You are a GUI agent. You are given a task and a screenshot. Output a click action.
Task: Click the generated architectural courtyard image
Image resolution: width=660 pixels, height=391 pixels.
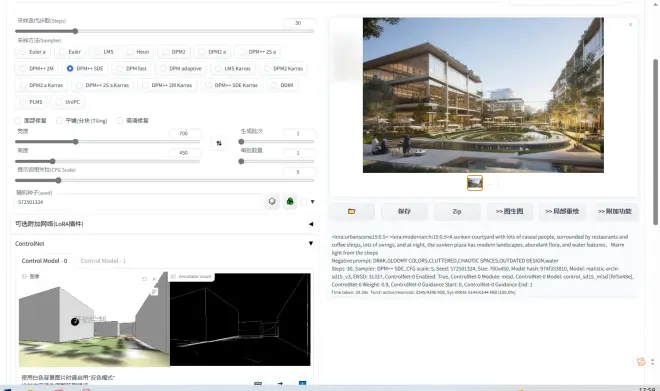(x=483, y=95)
